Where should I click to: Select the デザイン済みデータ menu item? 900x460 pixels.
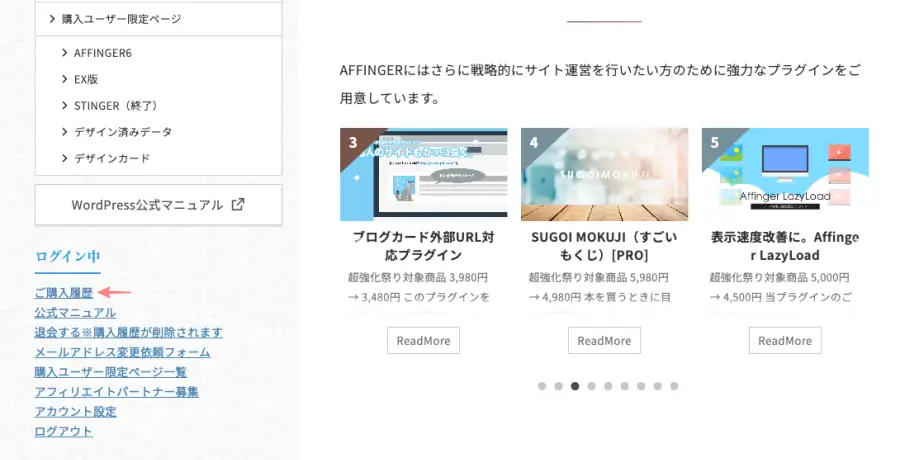click(x=122, y=132)
